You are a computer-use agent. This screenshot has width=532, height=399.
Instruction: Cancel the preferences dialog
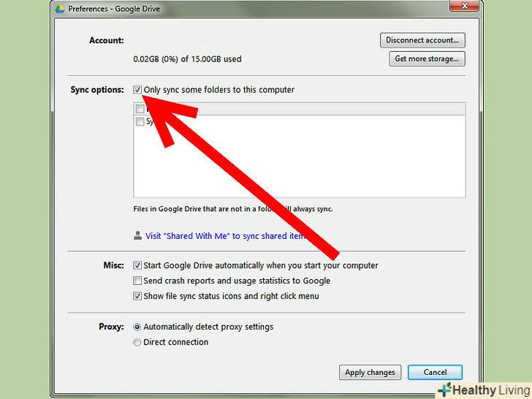pyautogui.click(x=435, y=373)
